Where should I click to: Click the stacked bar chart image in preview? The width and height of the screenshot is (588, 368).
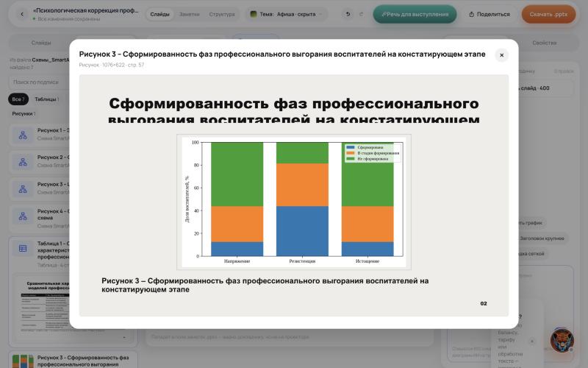pos(293,202)
